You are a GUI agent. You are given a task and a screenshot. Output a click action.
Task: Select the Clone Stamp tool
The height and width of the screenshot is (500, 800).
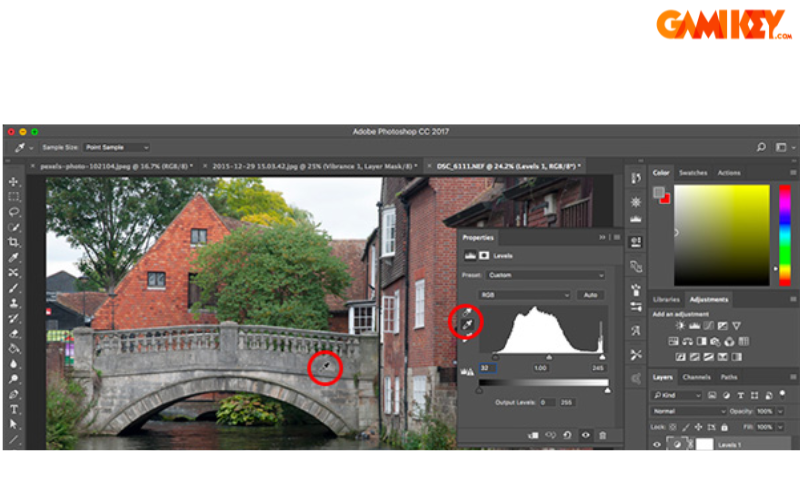pyautogui.click(x=14, y=303)
